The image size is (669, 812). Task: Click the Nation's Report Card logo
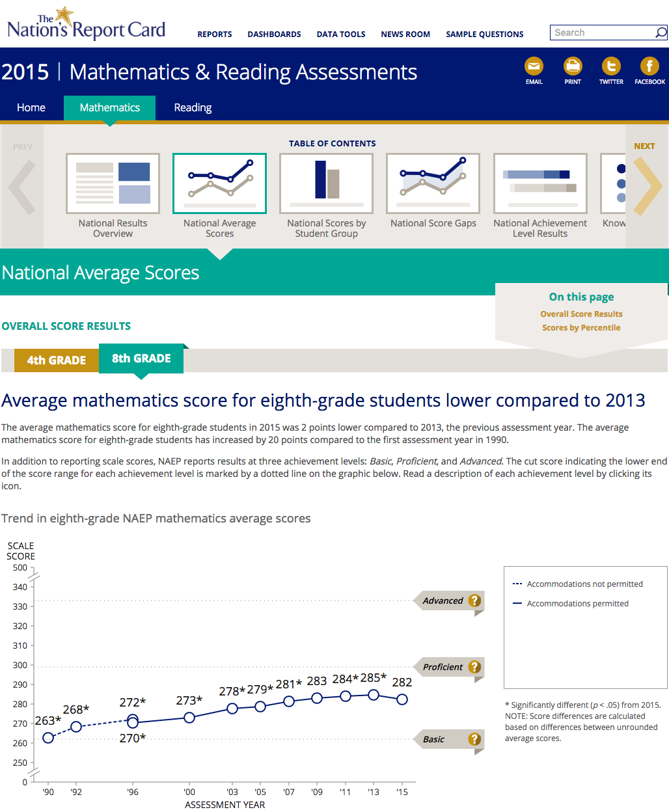pos(86,25)
